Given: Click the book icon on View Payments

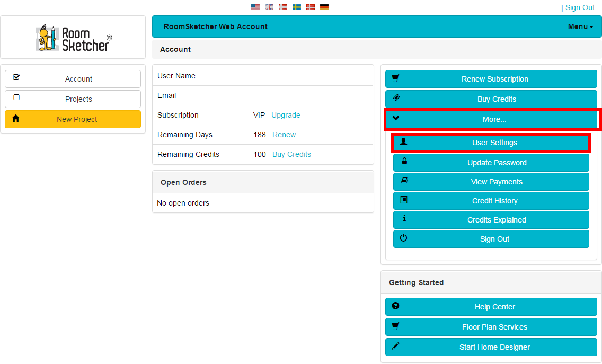Looking at the screenshot, I should pyautogui.click(x=404, y=180).
